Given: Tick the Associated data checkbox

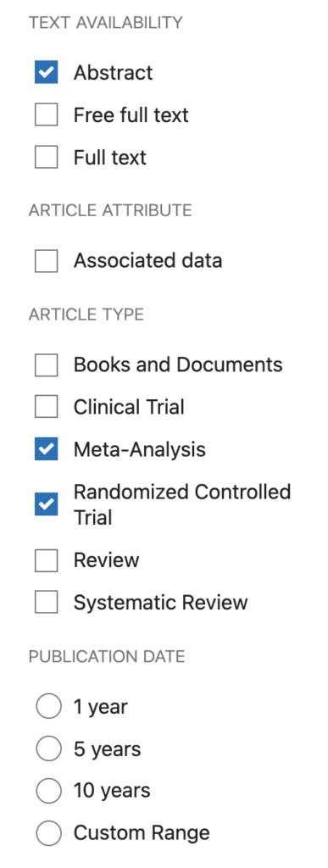Looking at the screenshot, I should pos(46,260).
